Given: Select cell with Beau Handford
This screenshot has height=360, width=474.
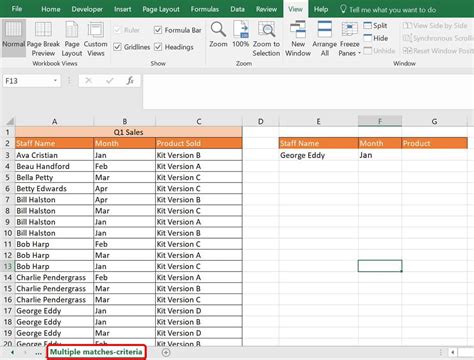Looking at the screenshot, I should pyautogui.click(x=54, y=166).
